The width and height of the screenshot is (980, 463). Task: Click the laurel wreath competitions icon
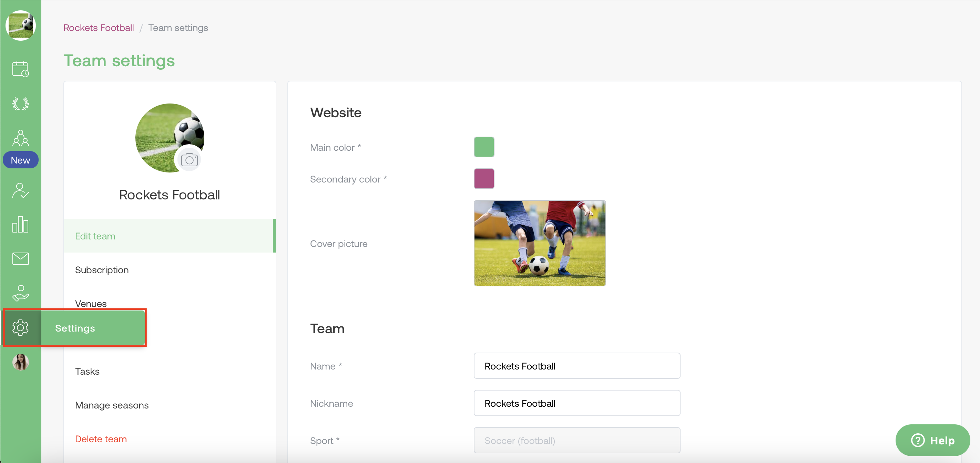coord(21,104)
